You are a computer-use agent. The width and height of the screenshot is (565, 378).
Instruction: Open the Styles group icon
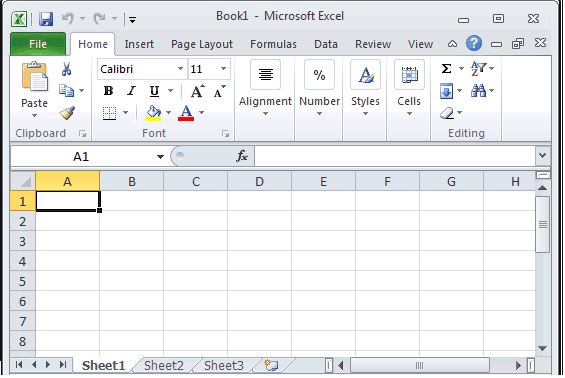365,75
